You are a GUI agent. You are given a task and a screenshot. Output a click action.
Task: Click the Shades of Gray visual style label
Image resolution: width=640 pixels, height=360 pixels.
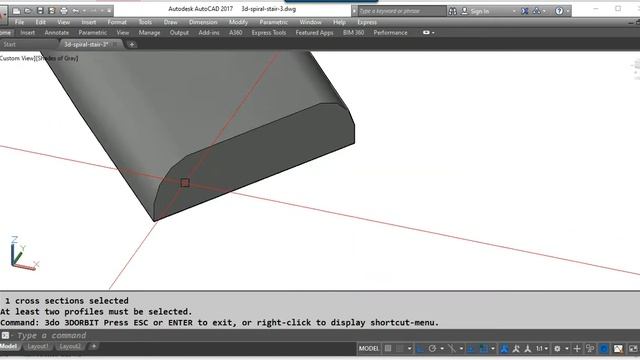57,58
